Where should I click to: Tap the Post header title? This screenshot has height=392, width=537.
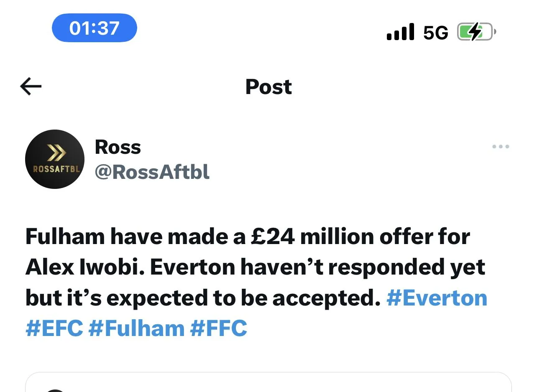268,87
